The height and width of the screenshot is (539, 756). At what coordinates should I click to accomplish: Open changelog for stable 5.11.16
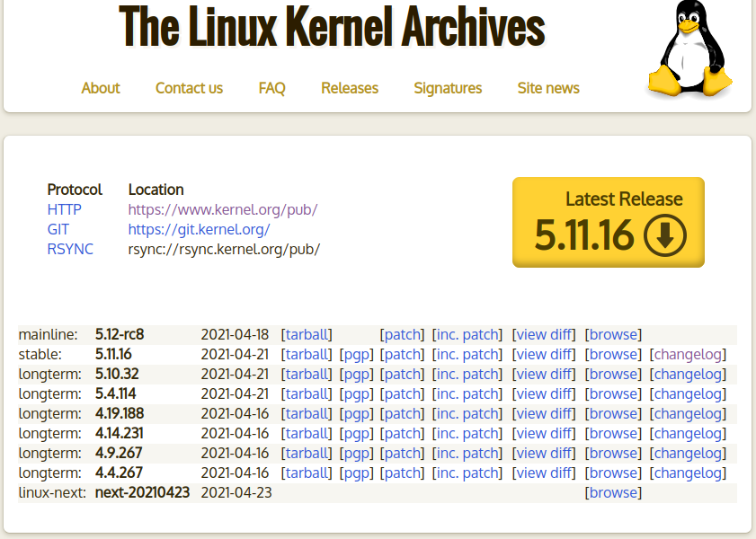pos(688,354)
